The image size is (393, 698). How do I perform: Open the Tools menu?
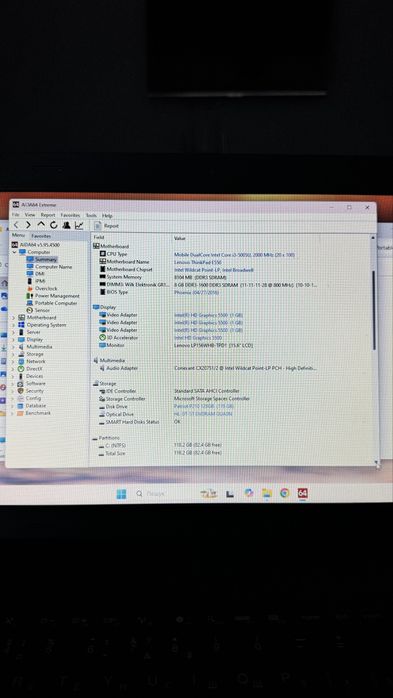click(91, 215)
